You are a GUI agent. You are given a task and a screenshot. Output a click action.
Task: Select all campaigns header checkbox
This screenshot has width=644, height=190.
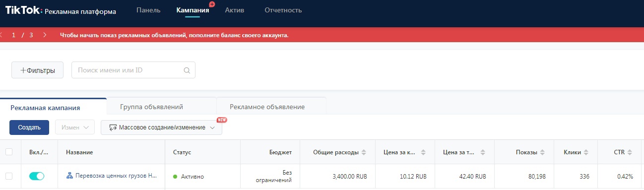tap(9, 152)
